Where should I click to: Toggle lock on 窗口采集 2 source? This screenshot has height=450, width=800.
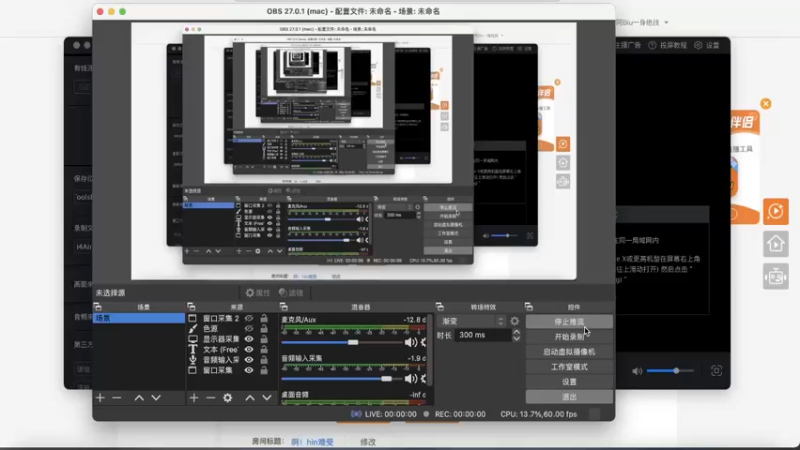pyautogui.click(x=264, y=318)
